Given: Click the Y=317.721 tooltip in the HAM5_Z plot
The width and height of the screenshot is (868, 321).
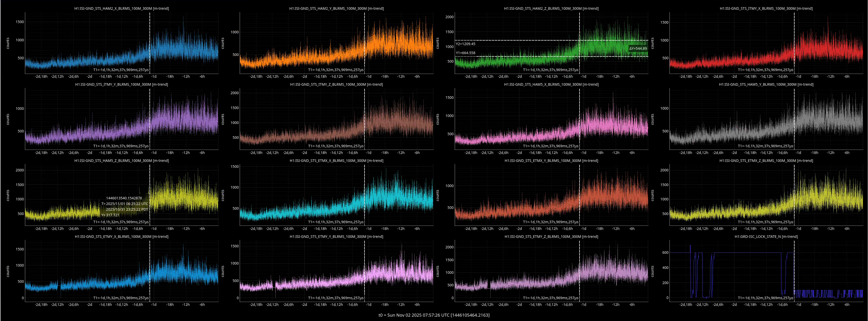Looking at the screenshot, I should (x=110, y=215).
